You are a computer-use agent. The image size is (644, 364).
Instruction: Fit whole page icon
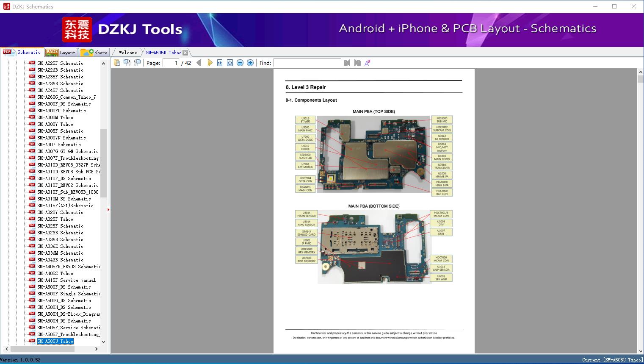230,63
